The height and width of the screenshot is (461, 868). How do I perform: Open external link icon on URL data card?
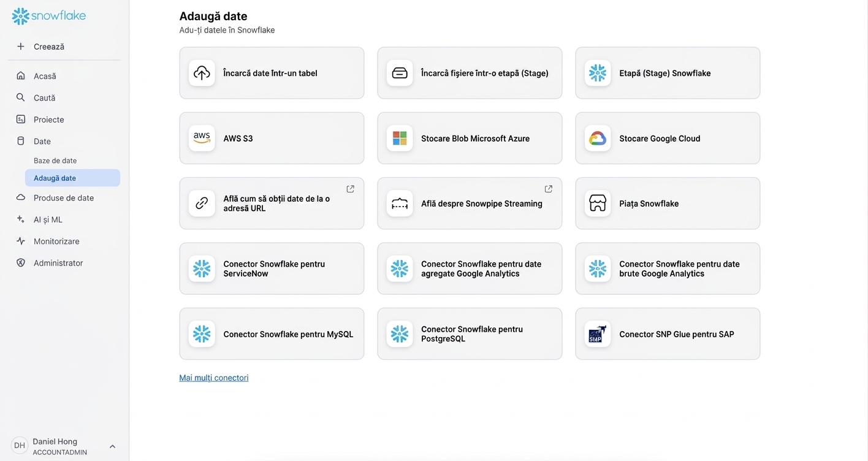(351, 189)
